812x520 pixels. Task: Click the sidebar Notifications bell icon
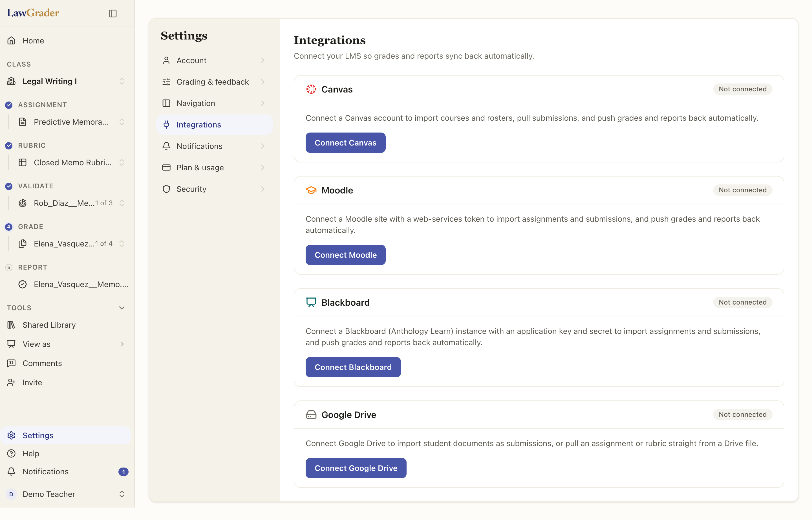click(12, 471)
